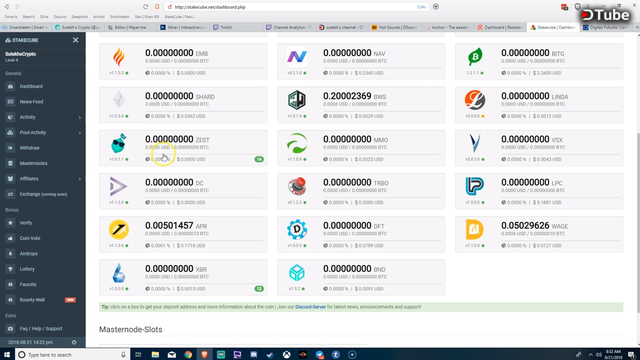Open Exchange (coming soon) item
The height and width of the screenshot is (360, 640).
coord(43,194)
